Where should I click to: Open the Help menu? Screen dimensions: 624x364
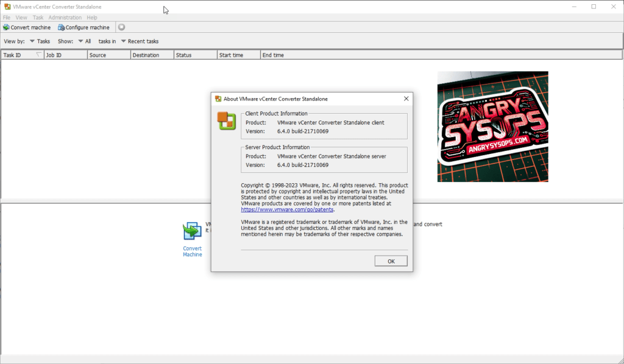92,18
